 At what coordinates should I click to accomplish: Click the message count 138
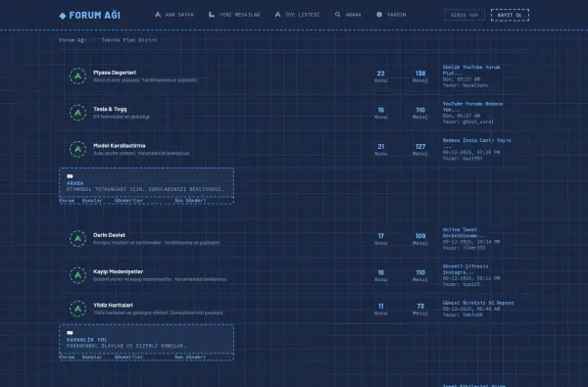[420, 73]
